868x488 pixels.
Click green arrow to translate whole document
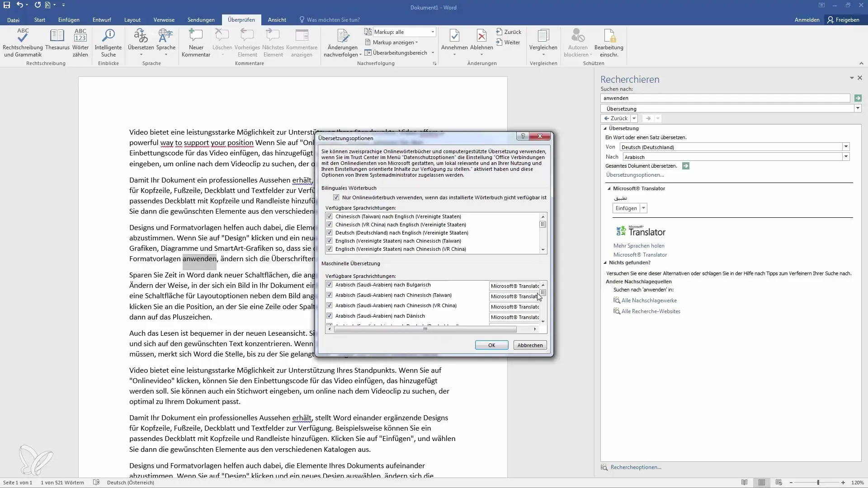point(686,166)
